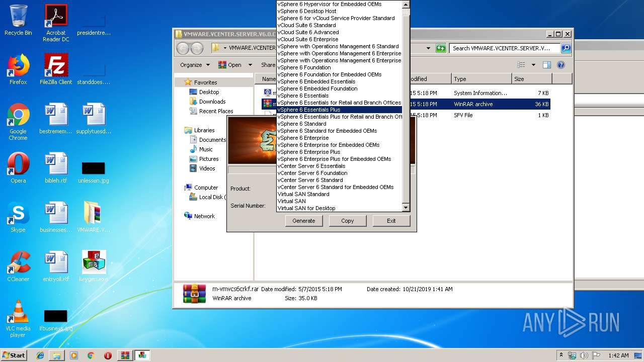
Task: Select the ifbusiness.jpg desktop file
Action: [x=56, y=320]
